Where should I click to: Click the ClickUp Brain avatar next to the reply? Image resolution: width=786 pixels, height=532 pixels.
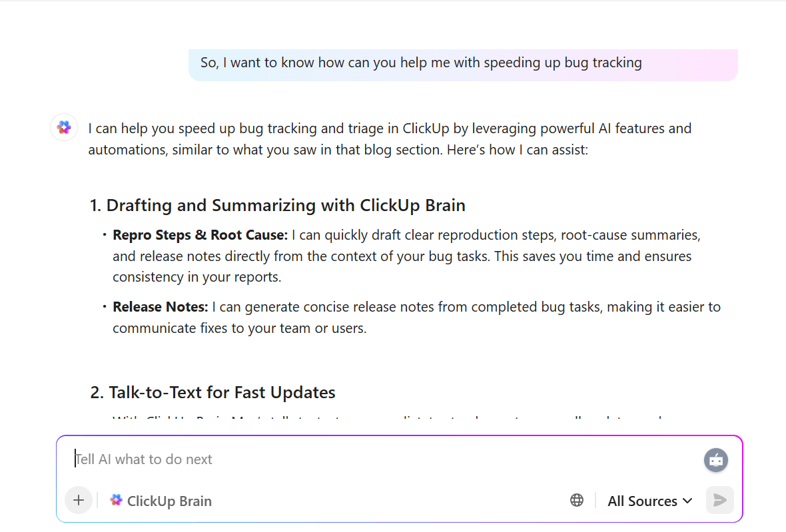pyautogui.click(x=63, y=127)
